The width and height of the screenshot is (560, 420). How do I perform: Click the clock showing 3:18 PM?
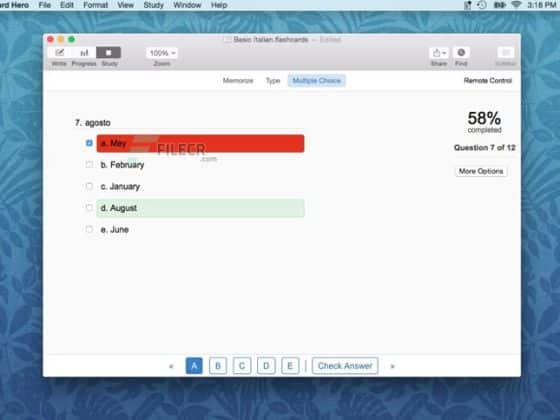541,5
